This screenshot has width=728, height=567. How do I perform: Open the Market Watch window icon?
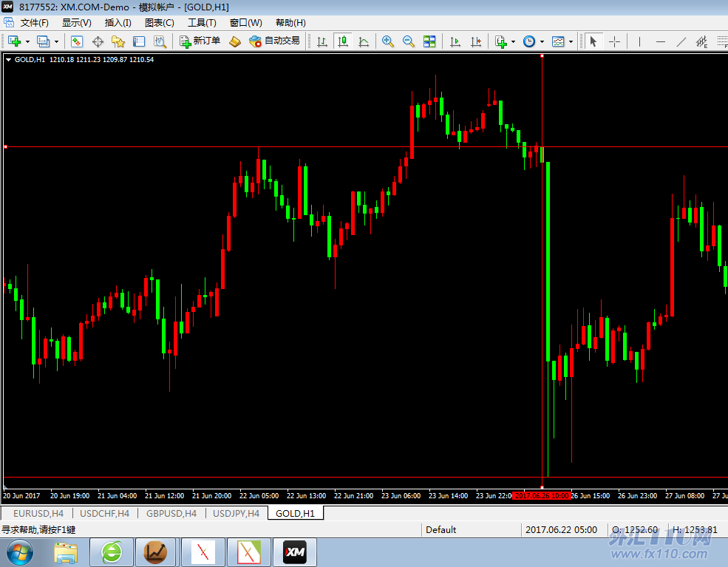click(77, 41)
